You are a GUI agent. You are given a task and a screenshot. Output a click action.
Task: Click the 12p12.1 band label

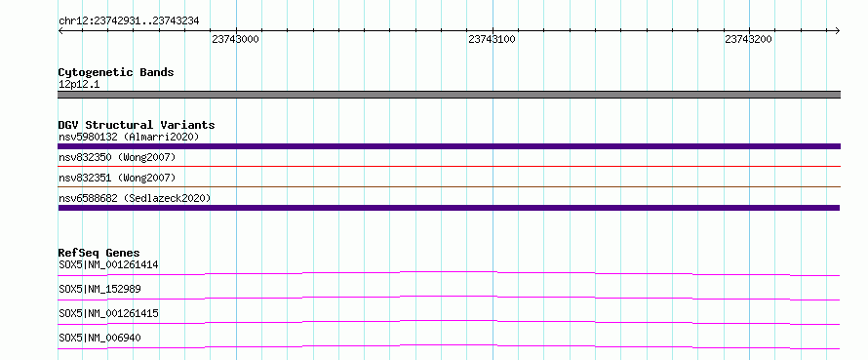point(79,84)
